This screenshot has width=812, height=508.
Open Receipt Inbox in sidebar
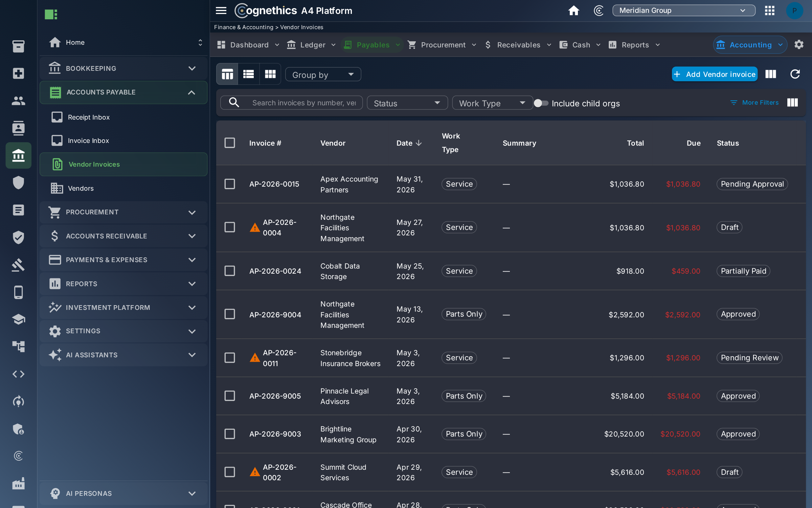pyautogui.click(x=123, y=117)
